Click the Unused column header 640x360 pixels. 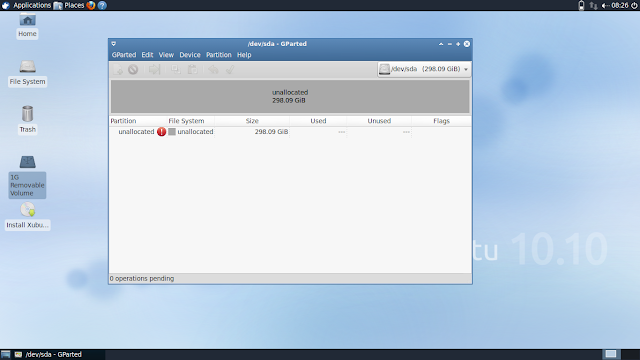point(379,121)
